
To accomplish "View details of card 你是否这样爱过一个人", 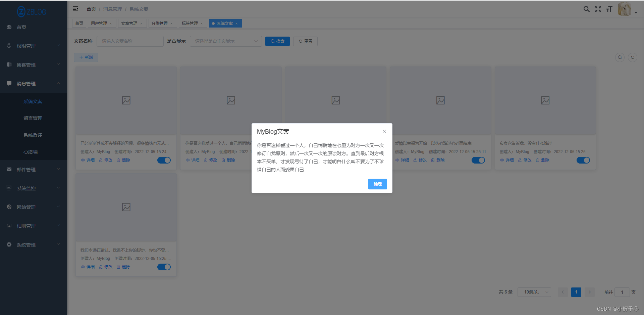I will point(193,160).
